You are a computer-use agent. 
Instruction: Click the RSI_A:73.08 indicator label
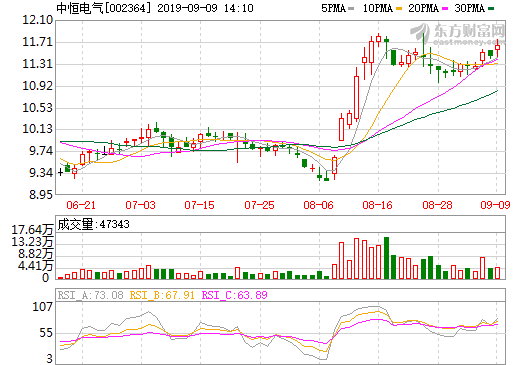tap(90, 295)
